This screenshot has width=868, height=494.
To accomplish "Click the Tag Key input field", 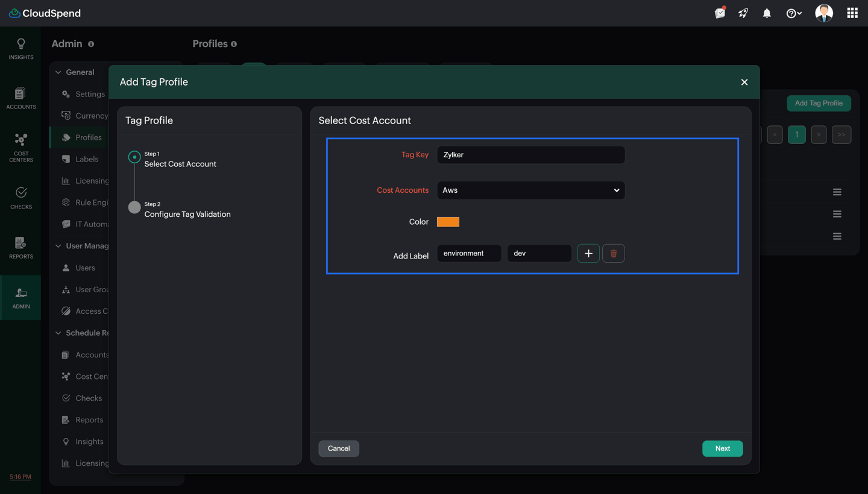I will tap(530, 155).
